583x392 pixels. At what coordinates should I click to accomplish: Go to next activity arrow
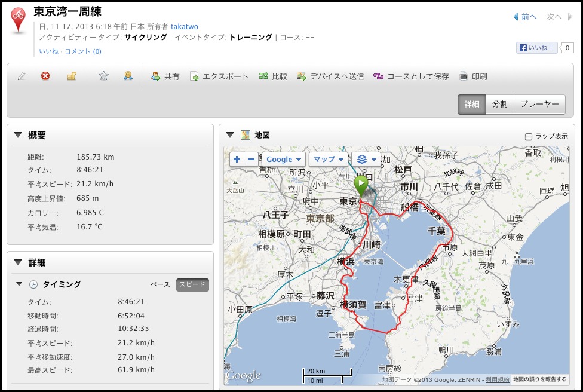click(570, 17)
